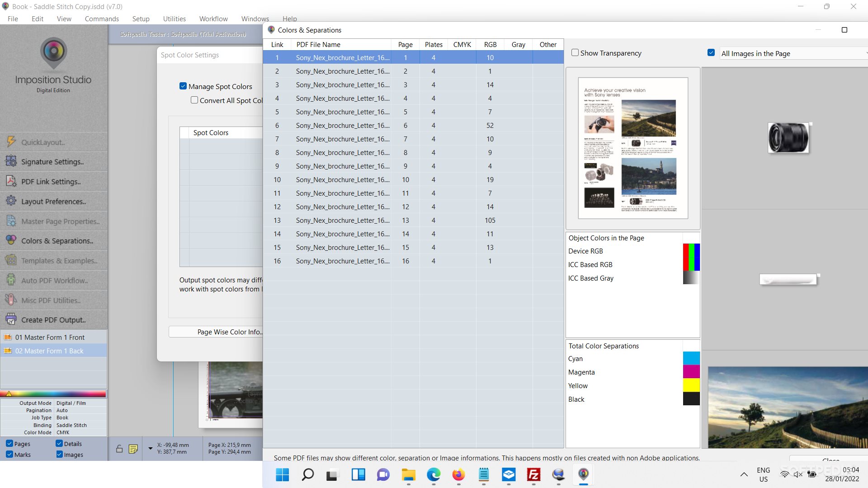Uncheck the Details checkbox

pyautogui.click(x=59, y=444)
